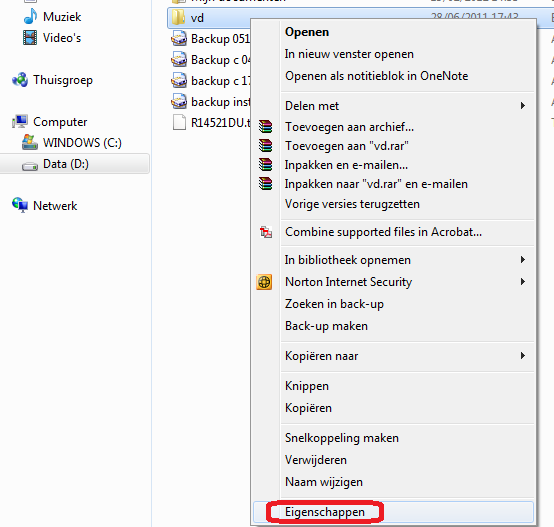Click WinRAR icon beside Inpakken en e-mailen
554x527 pixels.
point(265,165)
